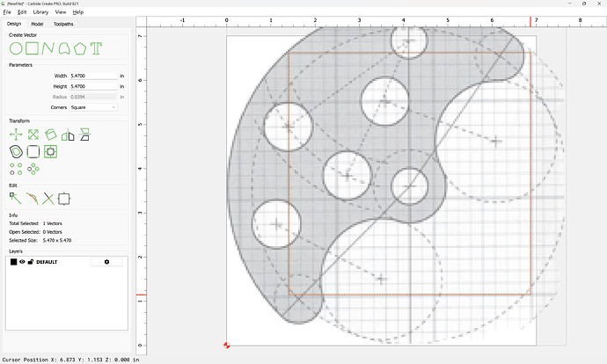
Task: Click the Delete crossed-lines edit icon
Action: pyautogui.click(x=48, y=199)
